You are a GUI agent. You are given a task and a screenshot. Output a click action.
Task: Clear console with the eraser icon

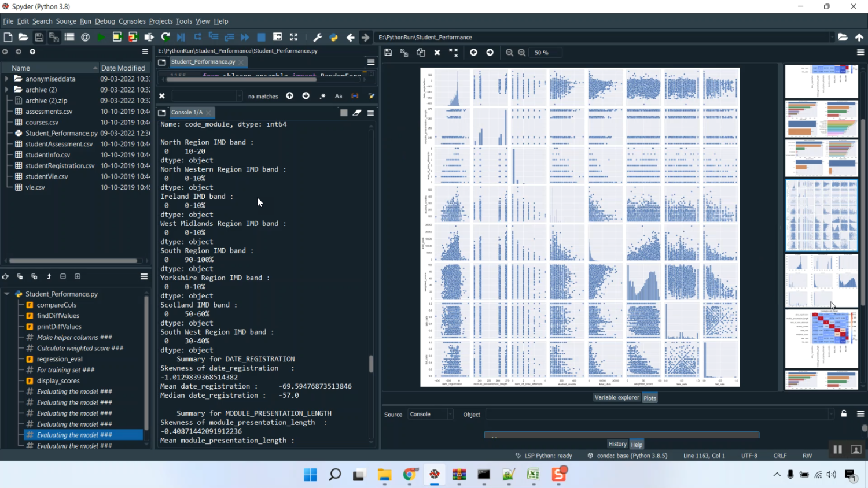click(x=357, y=113)
